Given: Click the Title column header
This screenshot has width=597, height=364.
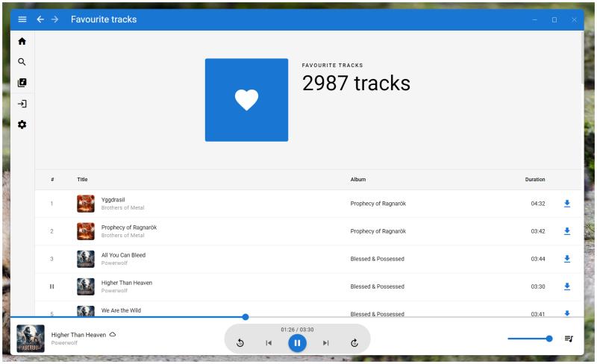Looking at the screenshot, I should [x=82, y=179].
